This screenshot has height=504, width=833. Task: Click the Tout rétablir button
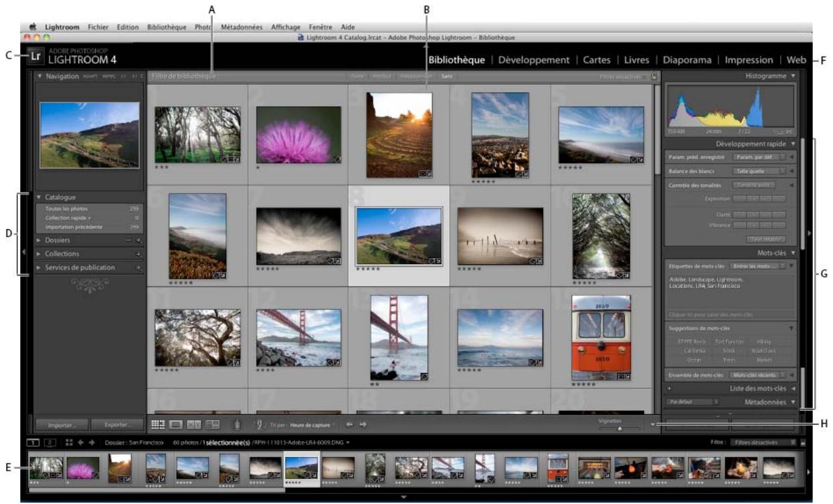coord(765,239)
